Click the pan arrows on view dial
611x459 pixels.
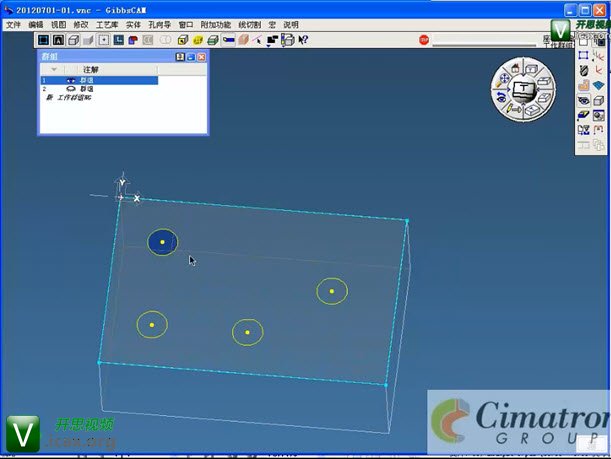(x=504, y=79)
